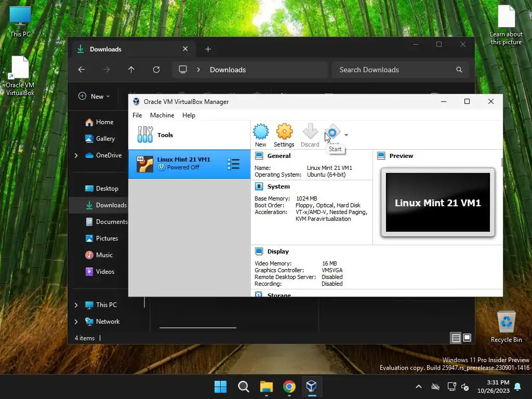Image resolution: width=532 pixels, height=399 pixels.
Task: Open the New dropdown in Explorer
Action: [x=95, y=96]
